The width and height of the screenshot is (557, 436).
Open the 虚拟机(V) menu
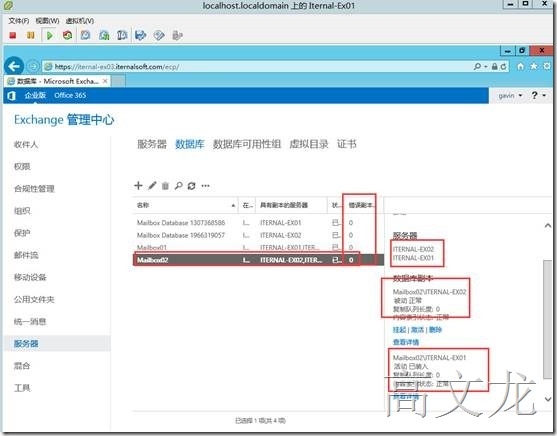pos(80,21)
